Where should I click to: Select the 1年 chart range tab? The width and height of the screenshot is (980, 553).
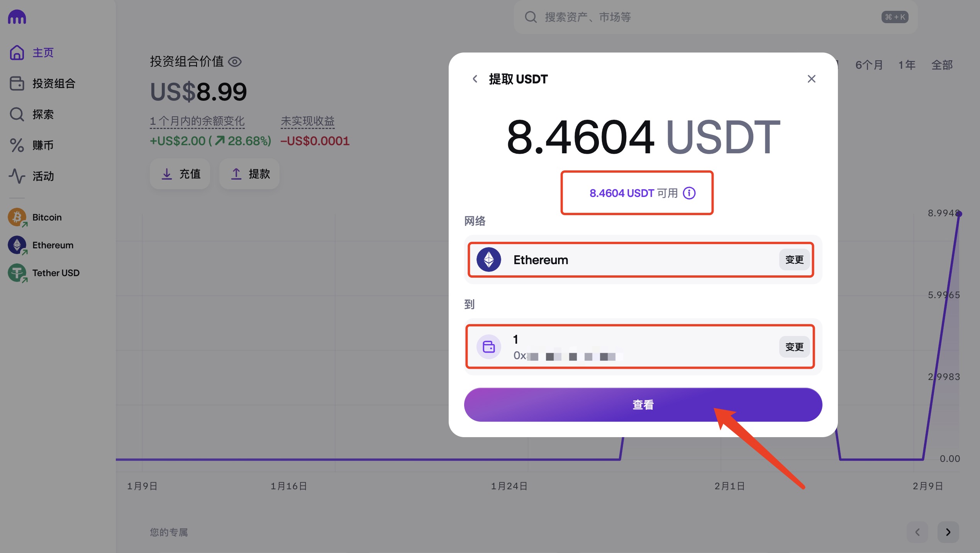[x=907, y=65]
